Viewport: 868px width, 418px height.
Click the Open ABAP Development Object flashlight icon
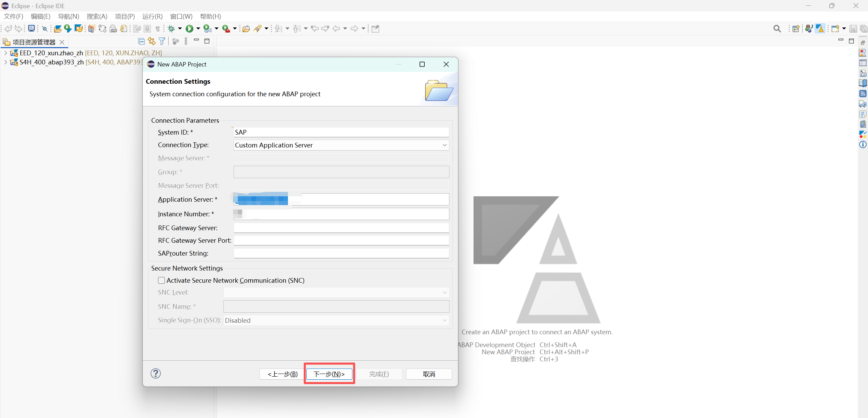tap(258, 28)
